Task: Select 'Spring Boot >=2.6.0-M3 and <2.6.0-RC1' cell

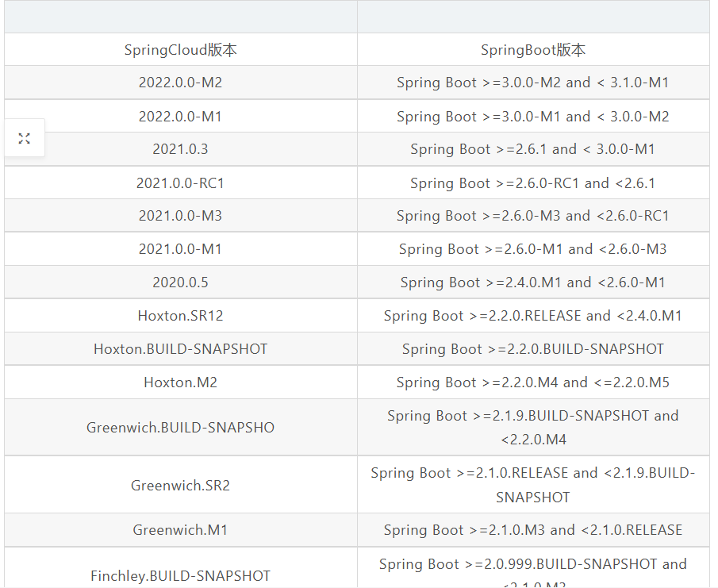Action: click(533, 216)
